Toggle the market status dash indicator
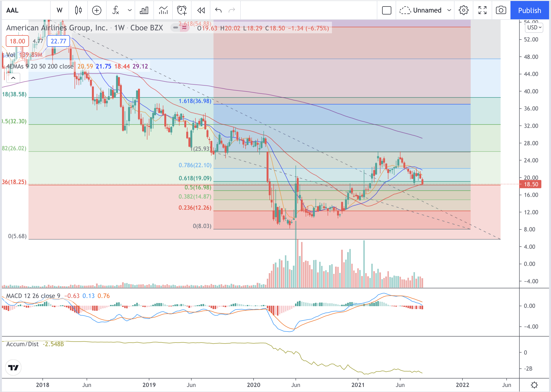 (176, 28)
